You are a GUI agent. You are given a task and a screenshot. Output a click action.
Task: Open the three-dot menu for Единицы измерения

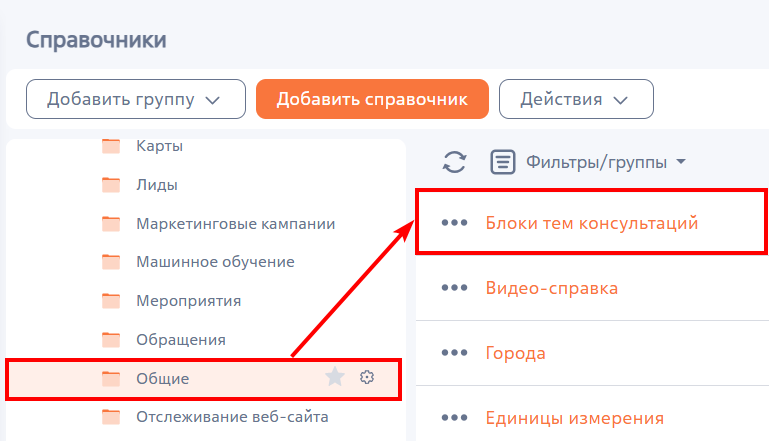coord(454,417)
